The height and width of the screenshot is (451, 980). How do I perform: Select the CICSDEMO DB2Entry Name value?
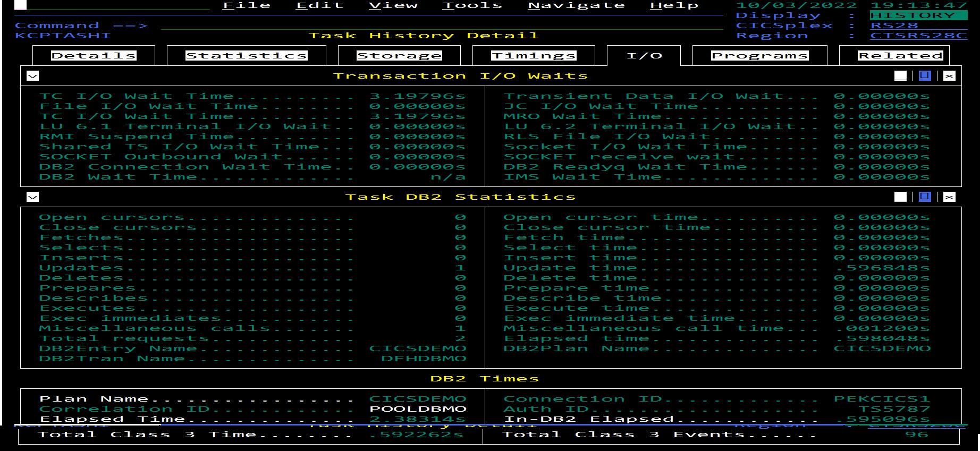[418, 348]
